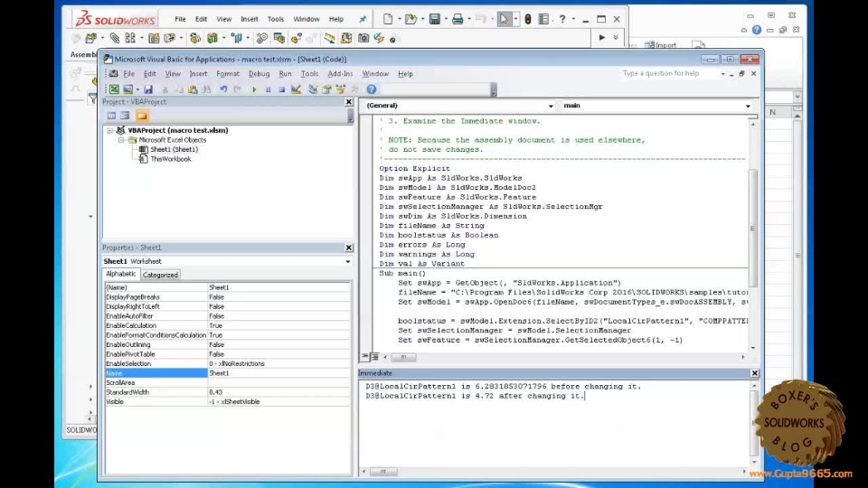
Task: Click the Find binoculars icon in VBA toolbar
Action: 206,89
